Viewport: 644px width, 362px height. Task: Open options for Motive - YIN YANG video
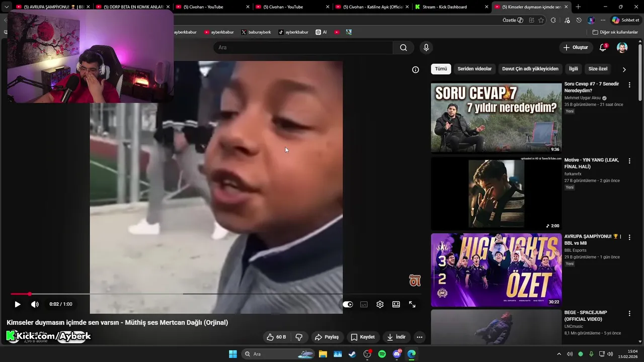629,161
